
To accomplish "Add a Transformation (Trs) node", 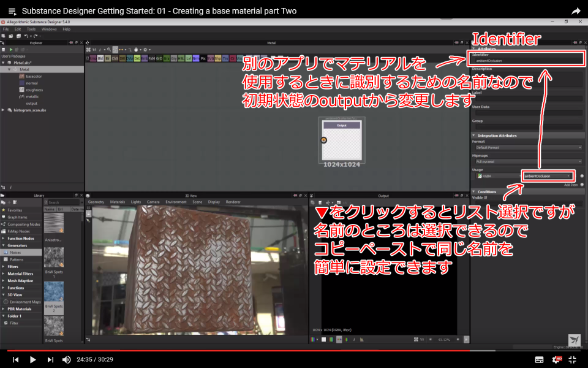I will click(x=225, y=59).
